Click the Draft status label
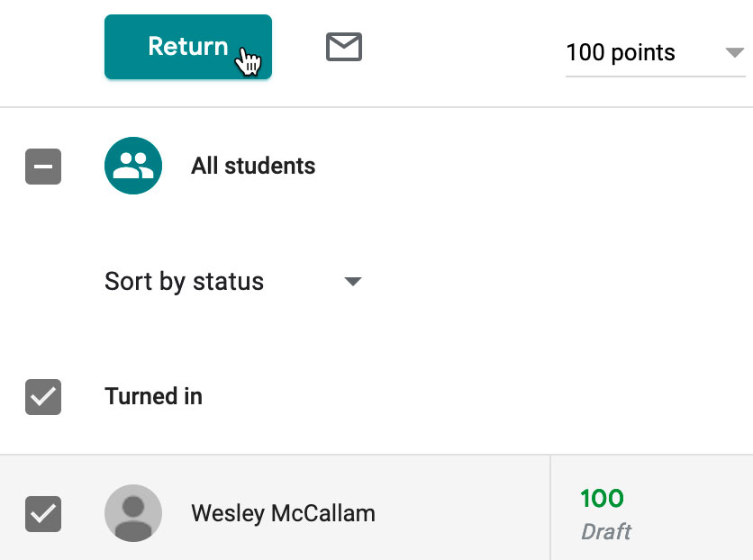The width and height of the screenshot is (753, 560). pos(605,531)
